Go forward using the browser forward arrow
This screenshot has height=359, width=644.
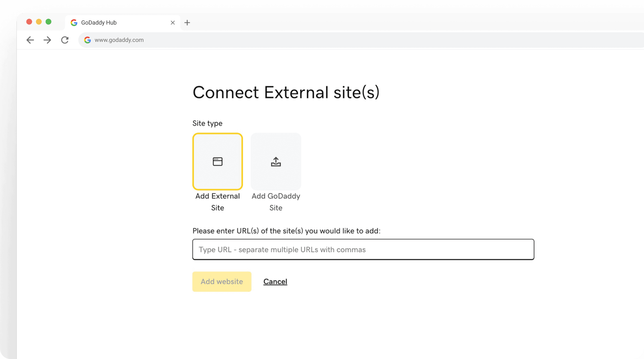coord(47,40)
